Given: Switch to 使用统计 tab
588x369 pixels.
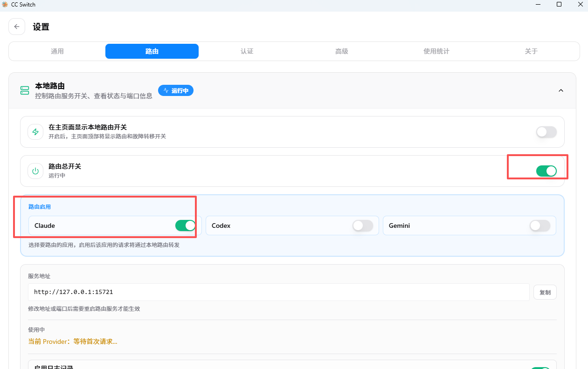Looking at the screenshot, I should [x=436, y=51].
